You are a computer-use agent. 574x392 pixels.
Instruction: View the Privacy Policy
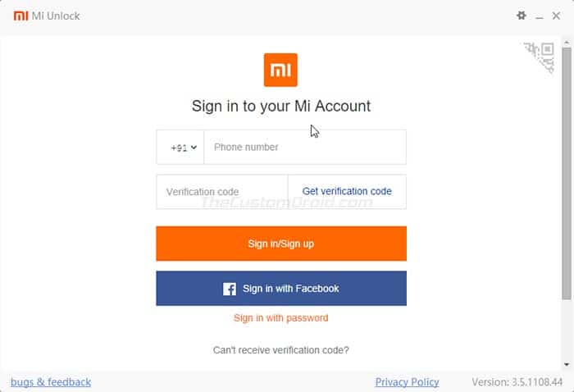(x=407, y=382)
